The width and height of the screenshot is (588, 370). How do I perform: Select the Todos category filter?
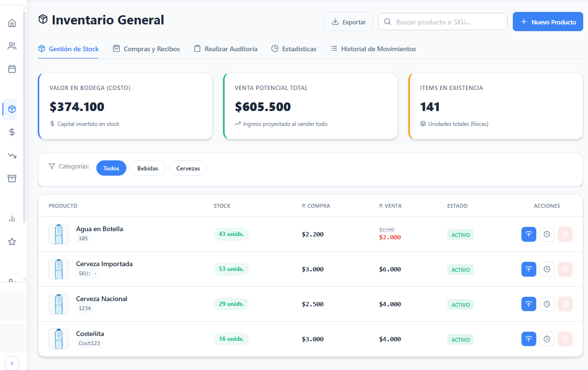(111, 168)
